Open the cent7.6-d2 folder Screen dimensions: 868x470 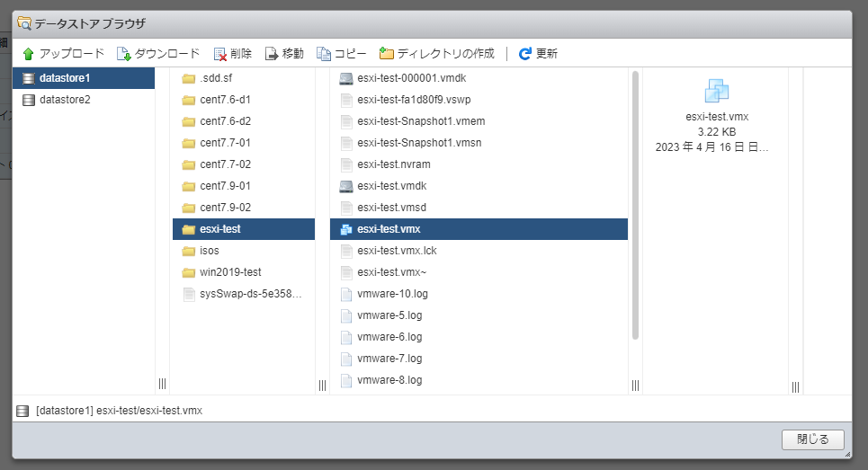point(244,121)
